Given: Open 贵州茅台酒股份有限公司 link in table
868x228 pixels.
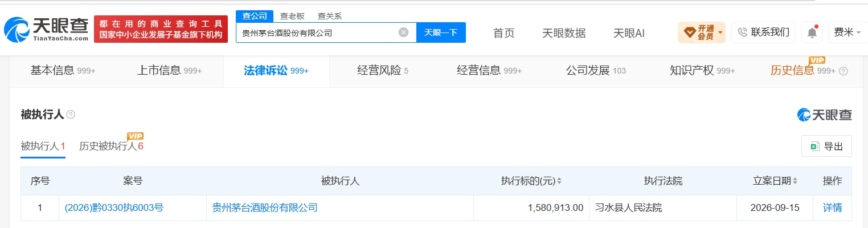Looking at the screenshot, I should [264, 208].
